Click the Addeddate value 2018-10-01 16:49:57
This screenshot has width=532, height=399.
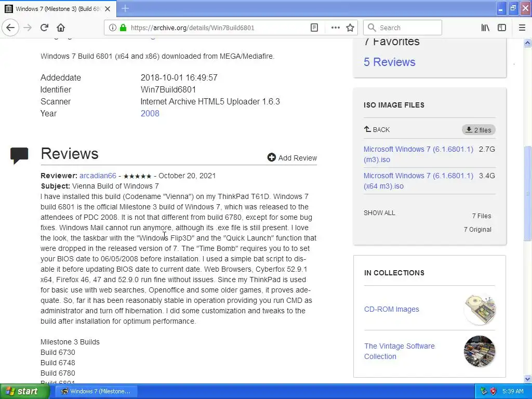click(x=179, y=78)
